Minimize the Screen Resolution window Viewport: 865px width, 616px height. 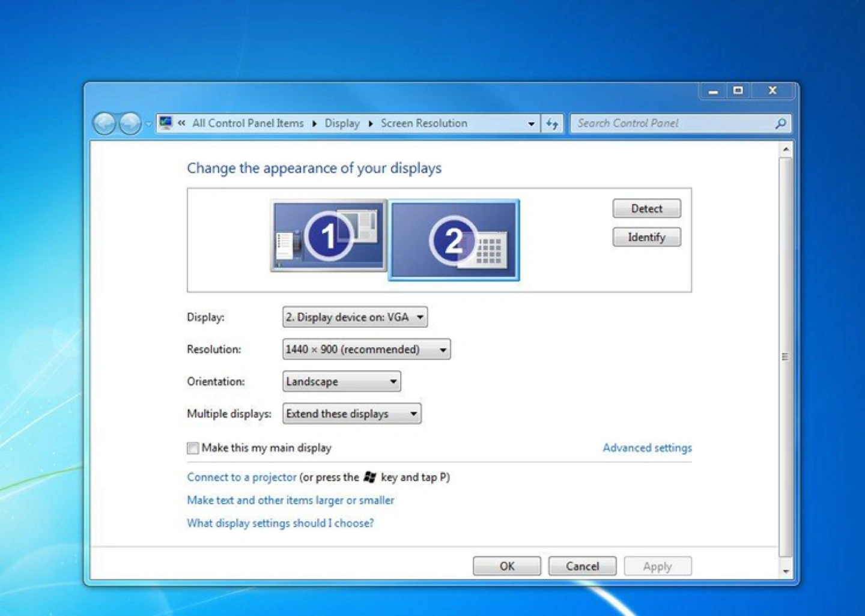click(x=713, y=91)
